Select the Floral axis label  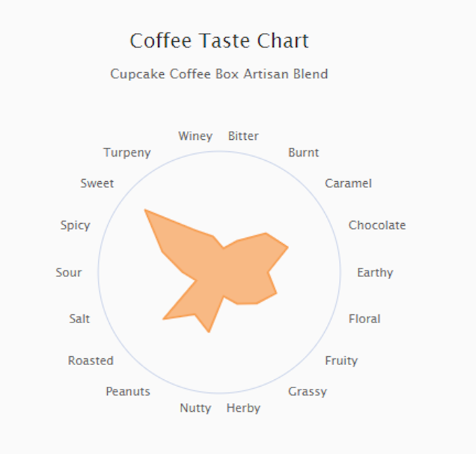364,319
